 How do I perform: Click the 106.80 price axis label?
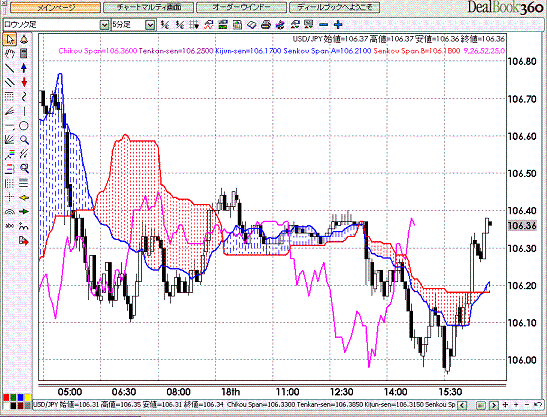pos(522,62)
